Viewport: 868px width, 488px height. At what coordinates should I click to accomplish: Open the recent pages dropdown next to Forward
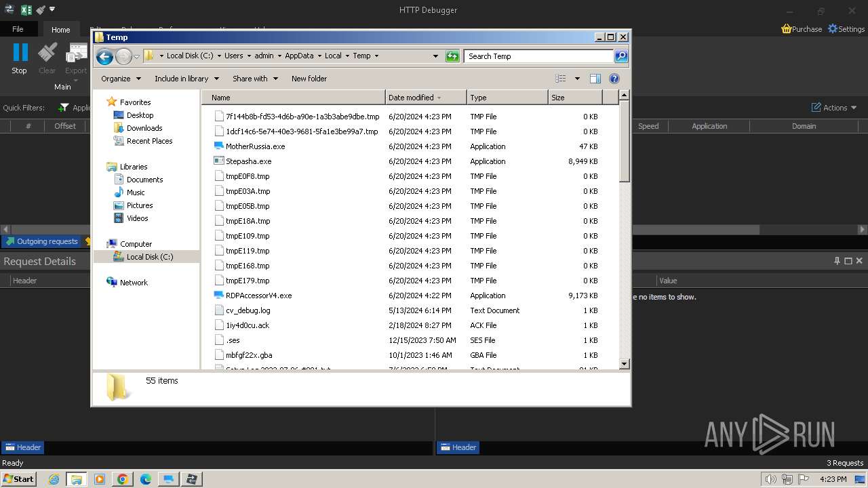(137, 56)
